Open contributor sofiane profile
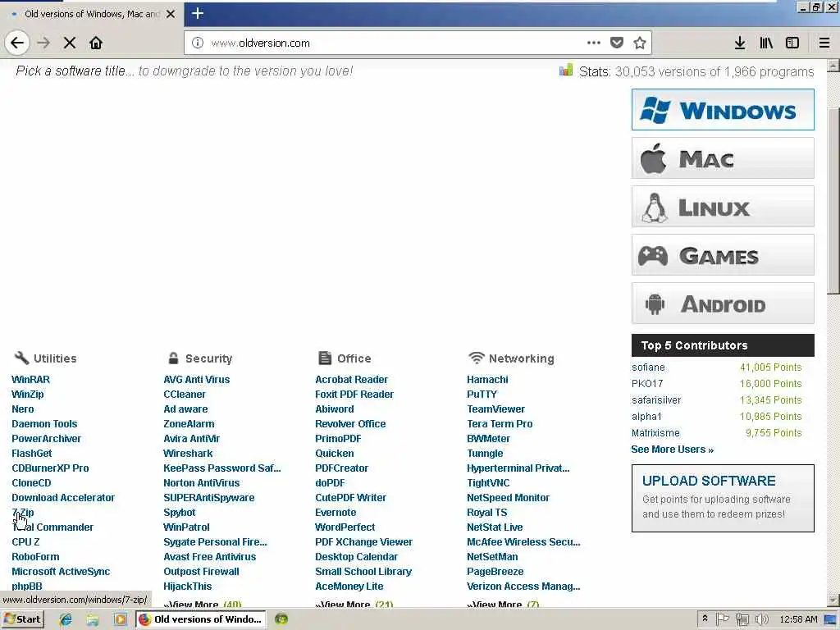The image size is (840, 630). click(x=648, y=367)
